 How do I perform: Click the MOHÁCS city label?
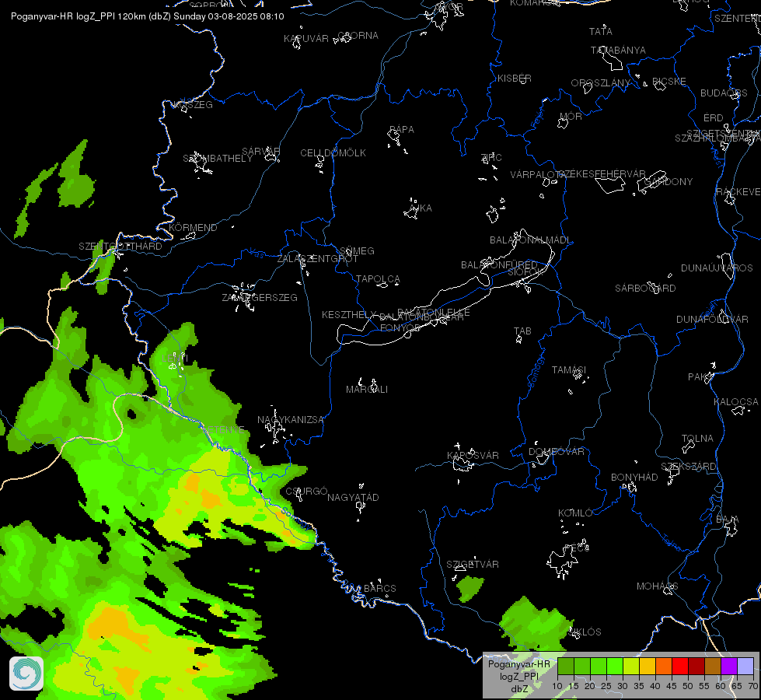pyautogui.click(x=657, y=586)
